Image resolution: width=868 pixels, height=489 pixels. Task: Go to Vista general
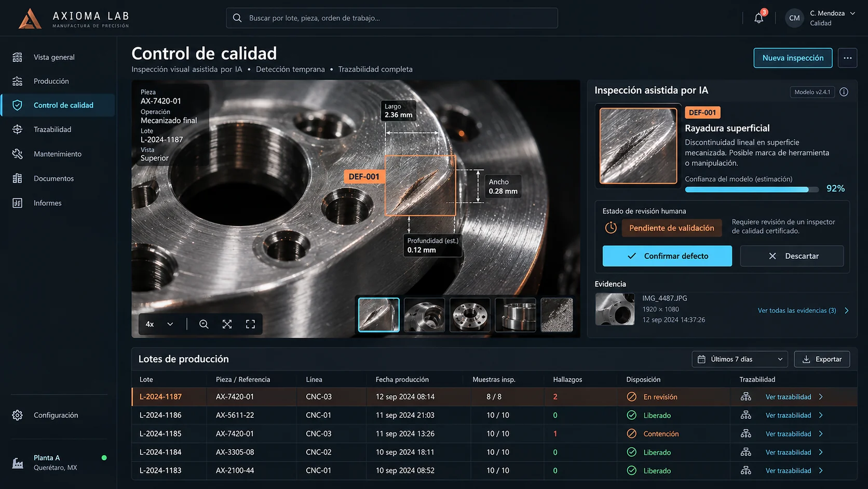coord(54,57)
